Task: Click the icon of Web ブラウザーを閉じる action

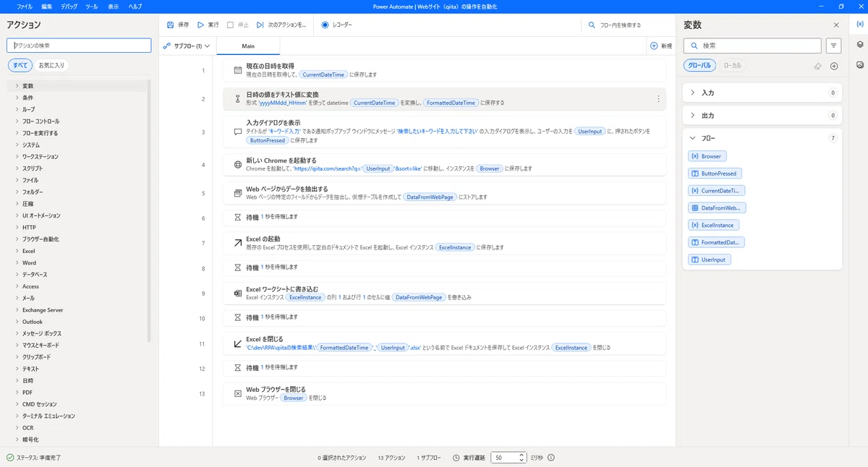Action: pyautogui.click(x=237, y=394)
